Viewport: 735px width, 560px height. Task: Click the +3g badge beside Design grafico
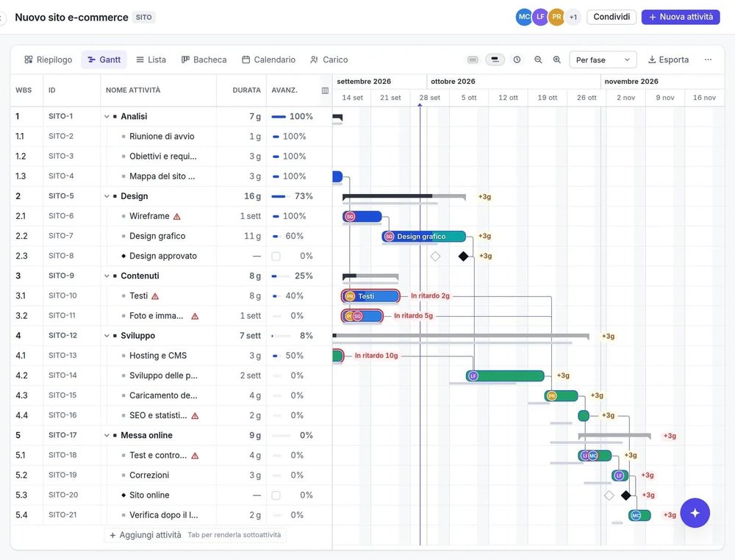484,236
